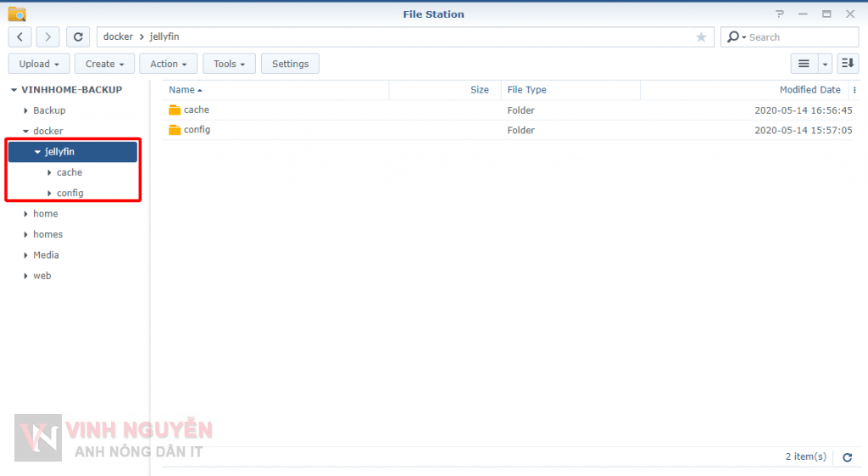Expand the cache subfolder in the tree
The height and width of the screenshot is (476, 868).
coord(49,172)
